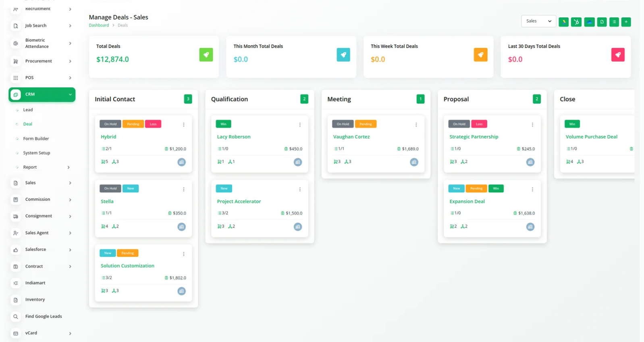
Task: Switch to list view icon
Action: click(x=614, y=22)
